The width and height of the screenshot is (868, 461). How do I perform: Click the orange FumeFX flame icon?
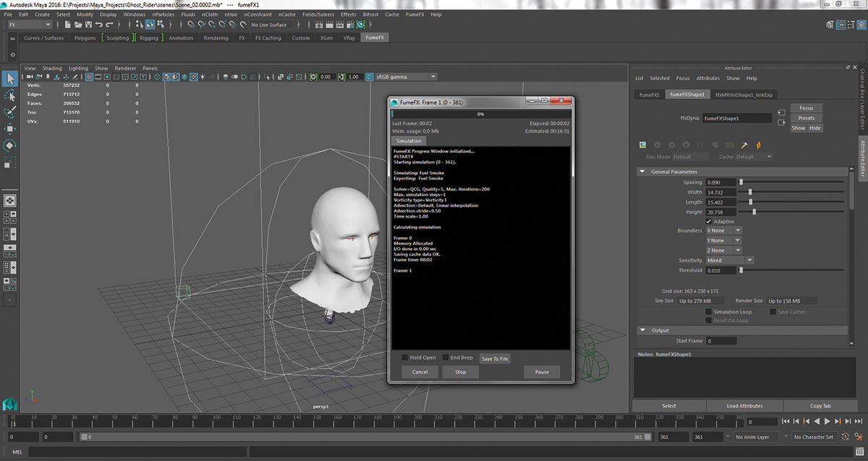(x=758, y=145)
